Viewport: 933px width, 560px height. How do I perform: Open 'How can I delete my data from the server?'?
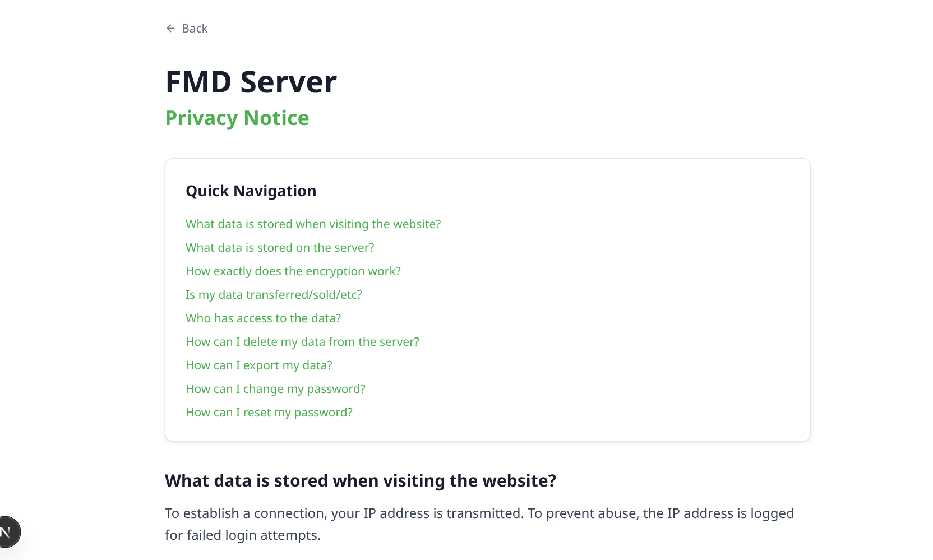tap(302, 342)
